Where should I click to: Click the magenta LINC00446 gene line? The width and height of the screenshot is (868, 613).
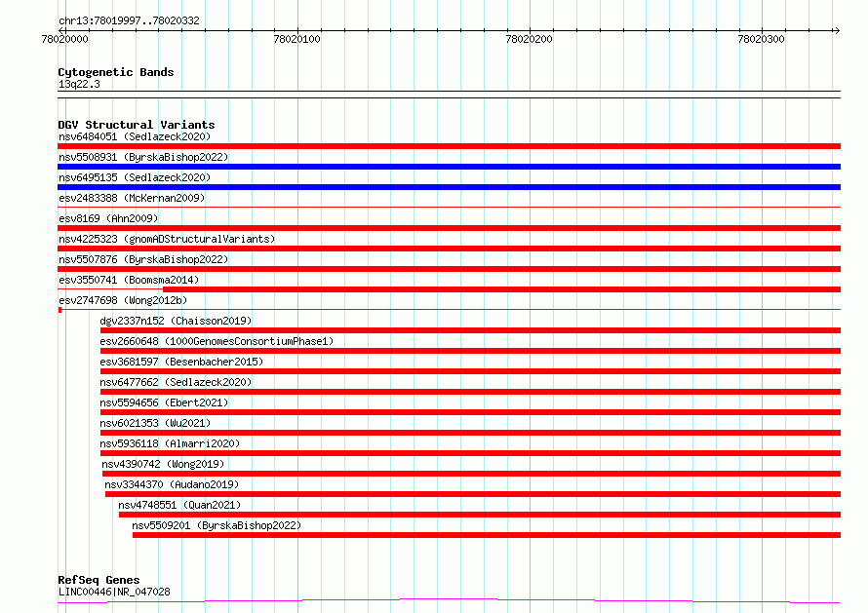pyautogui.click(x=449, y=601)
